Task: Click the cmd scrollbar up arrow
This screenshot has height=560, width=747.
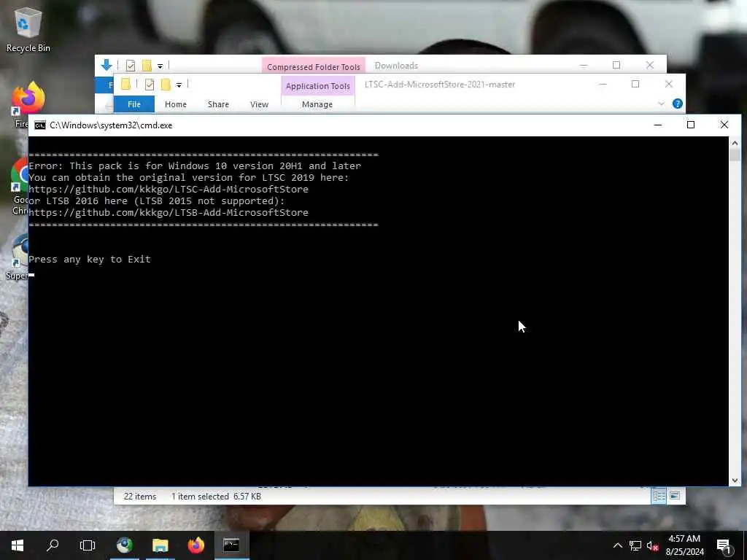Action: (735, 143)
